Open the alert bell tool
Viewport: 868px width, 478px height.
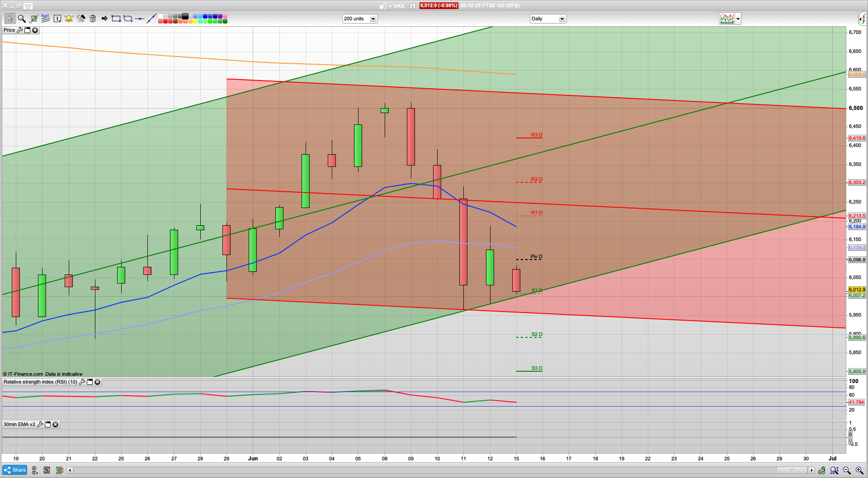(69, 19)
